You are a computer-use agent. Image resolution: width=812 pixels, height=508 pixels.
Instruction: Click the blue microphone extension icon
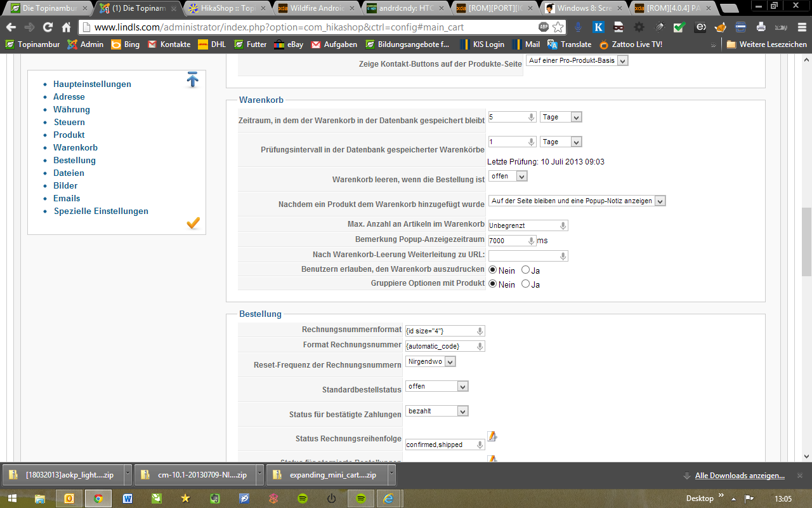click(578, 27)
